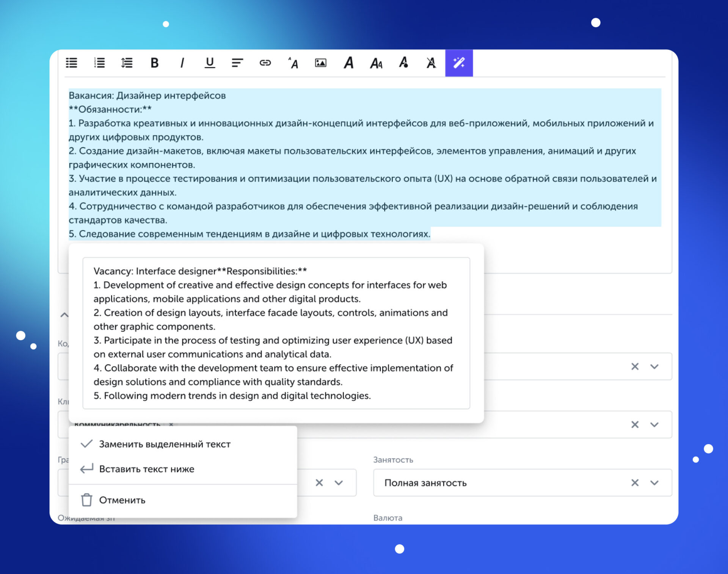Viewport: 728px width, 574px height.
Task: Open the line spacing tool
Action: click(127, 63)
